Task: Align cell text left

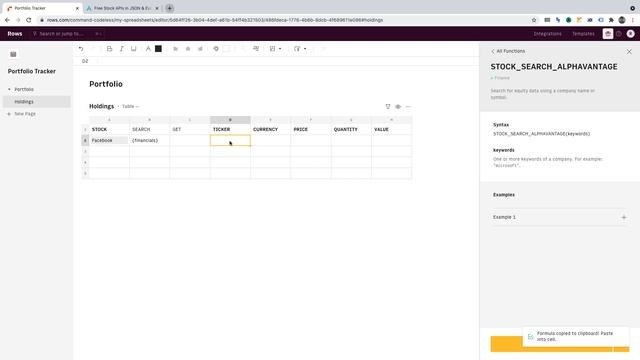Action: (176, 49)
